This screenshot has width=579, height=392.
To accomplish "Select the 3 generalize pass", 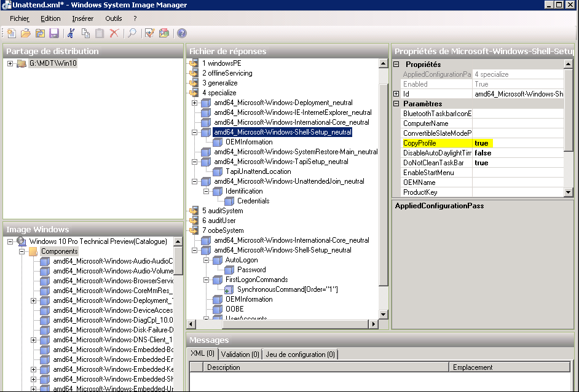I will pos(219,83).
